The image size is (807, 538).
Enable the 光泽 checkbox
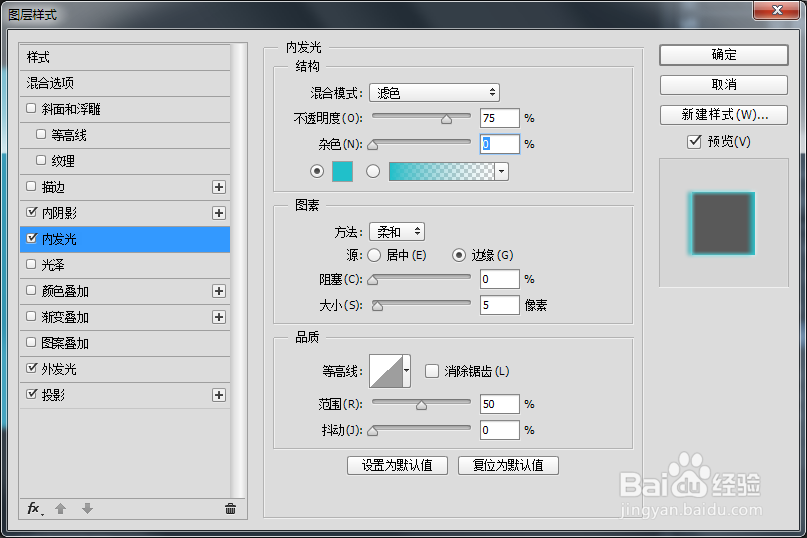point(31,264)
